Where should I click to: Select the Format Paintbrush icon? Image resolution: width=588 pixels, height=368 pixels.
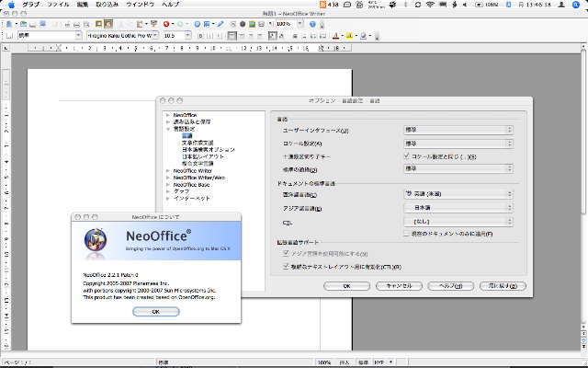[x=153, y=24]
